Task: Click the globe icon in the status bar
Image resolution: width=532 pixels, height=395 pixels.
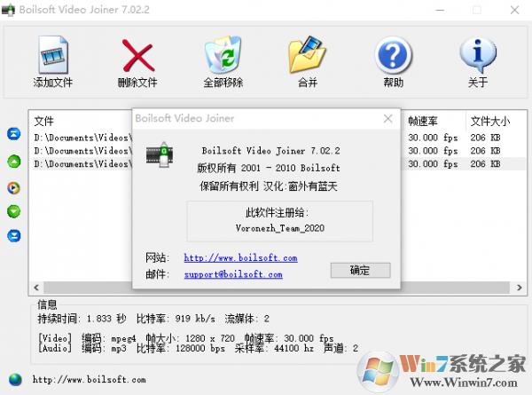Action: click(15, 379)
